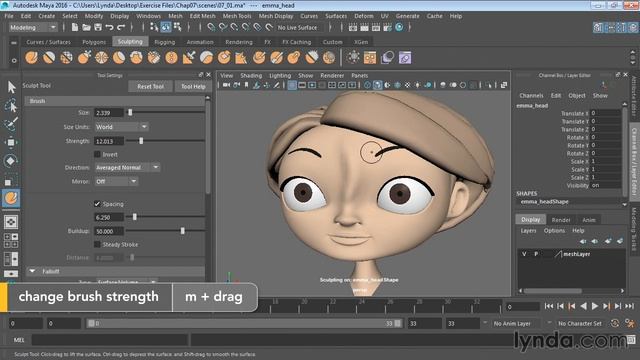The width and height of the screenshot is (640, 360).
Task: Collapse the Brush section header
Action: [115, 101]
